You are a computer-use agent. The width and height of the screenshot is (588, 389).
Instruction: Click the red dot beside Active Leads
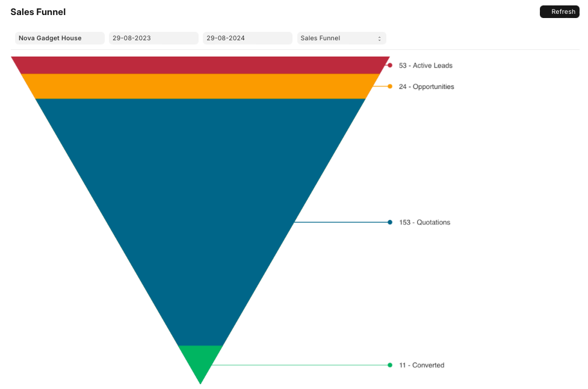[390, 66]
